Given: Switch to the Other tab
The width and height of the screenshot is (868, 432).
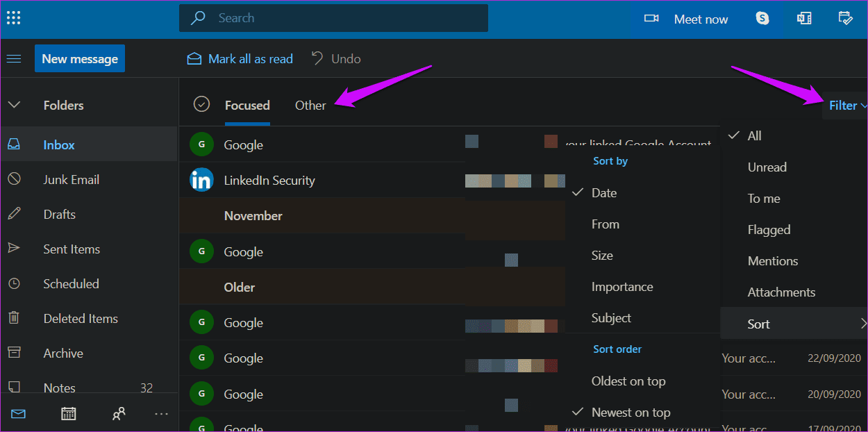Looking at the screenshot, I should [x=310, y=106].
